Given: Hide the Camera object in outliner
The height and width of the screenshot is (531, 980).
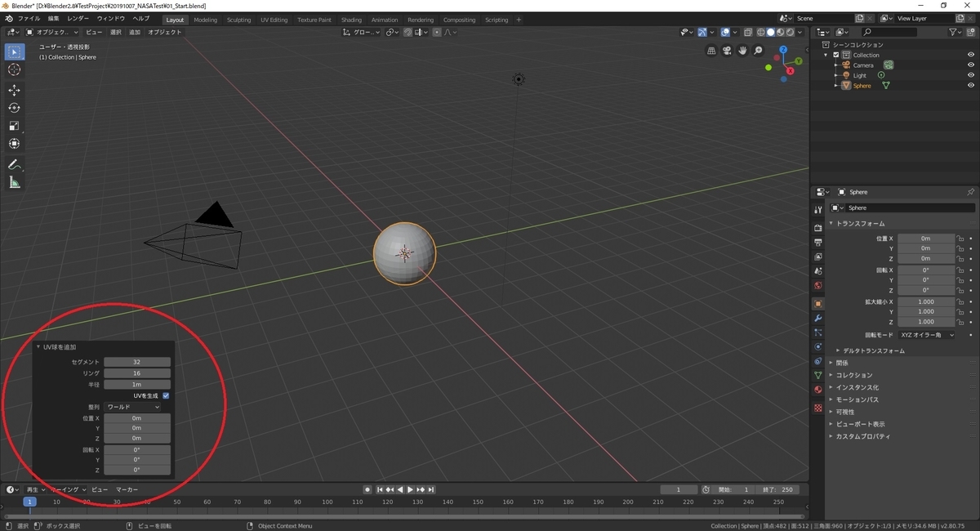Looking at the screenshot, I should coord(971,65).
